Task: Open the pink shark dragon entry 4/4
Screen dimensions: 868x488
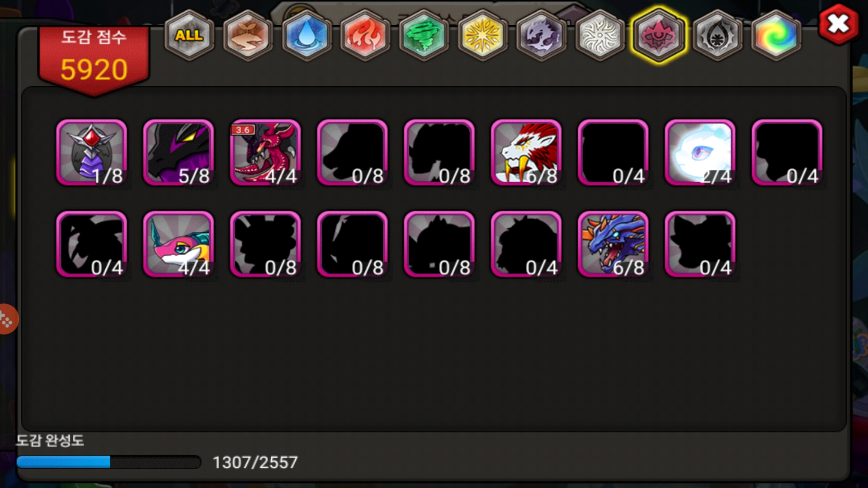Action: coord(179,244)
